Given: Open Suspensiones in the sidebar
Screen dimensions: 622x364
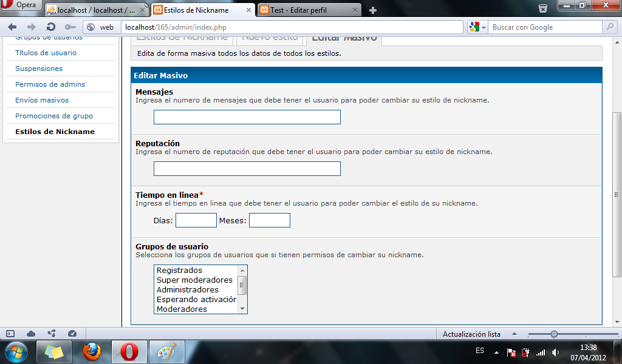Looking at the screenshot, I should tap(39, 69).
